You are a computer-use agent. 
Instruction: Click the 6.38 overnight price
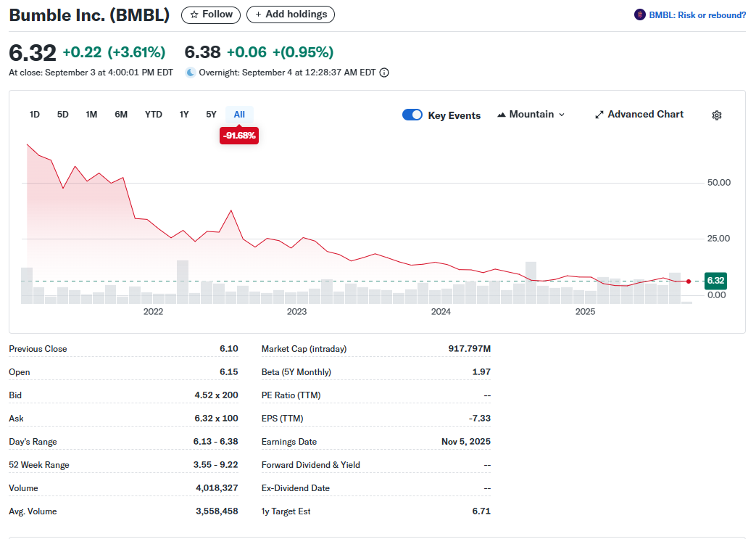[x=202, y=52]
